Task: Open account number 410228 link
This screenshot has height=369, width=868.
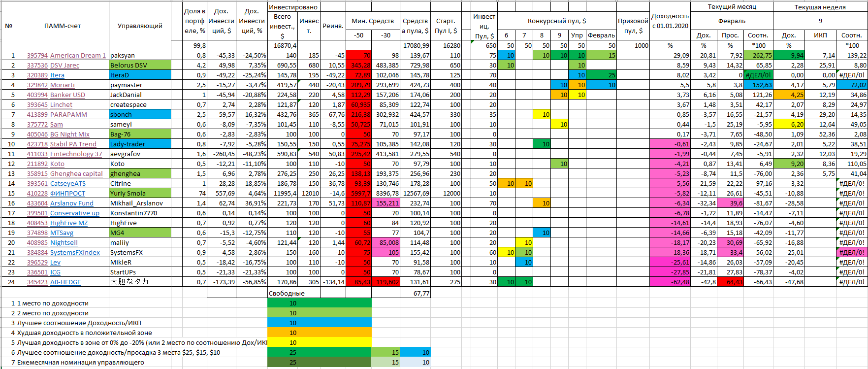Action: tap(37, 194)
